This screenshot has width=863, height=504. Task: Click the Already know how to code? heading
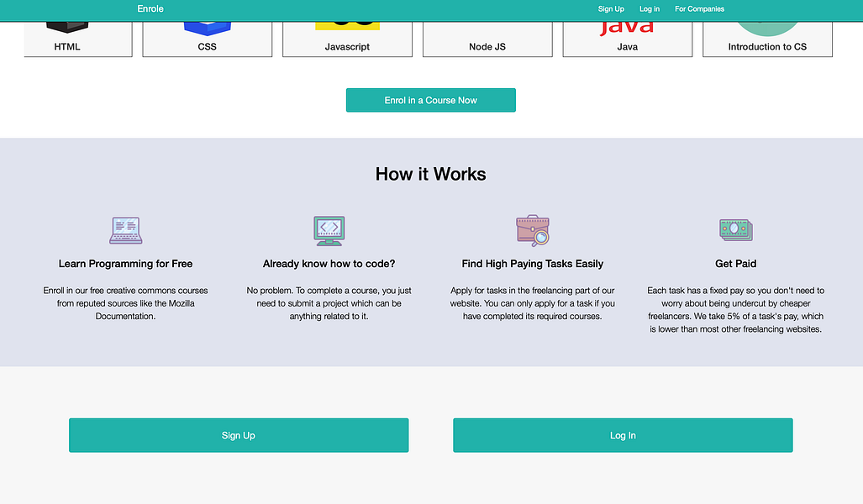click(x=329, y=264)
